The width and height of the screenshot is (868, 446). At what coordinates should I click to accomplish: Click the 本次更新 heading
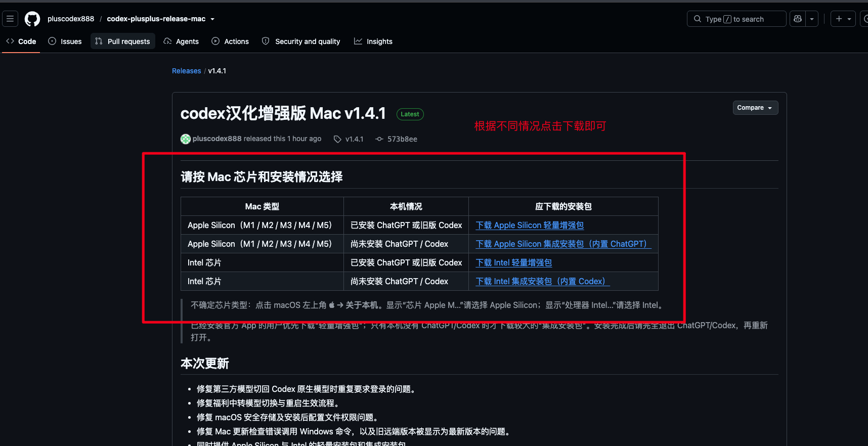pos(205,364)
